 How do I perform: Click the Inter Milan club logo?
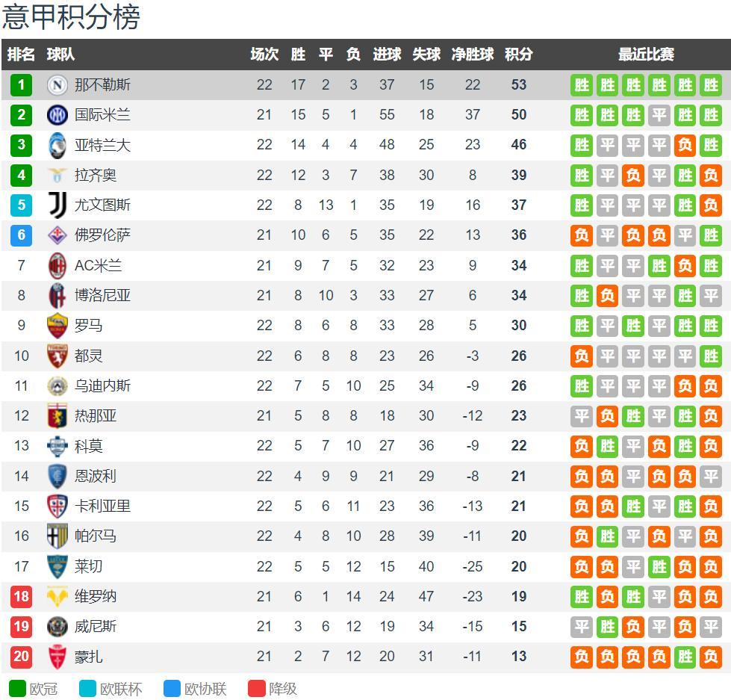pyautogui.click(x=57, y=115)
